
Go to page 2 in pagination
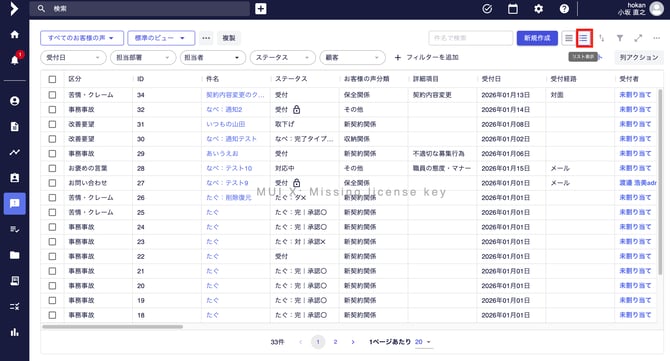(x=335, y=342)
